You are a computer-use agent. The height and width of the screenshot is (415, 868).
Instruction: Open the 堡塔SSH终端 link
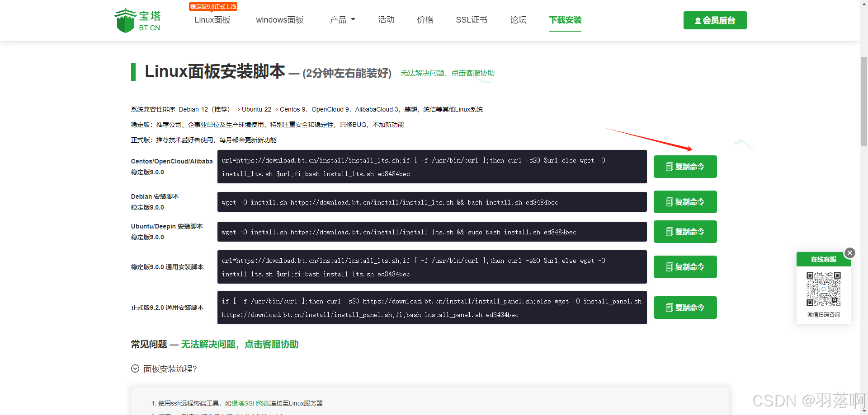coord(250,403)
